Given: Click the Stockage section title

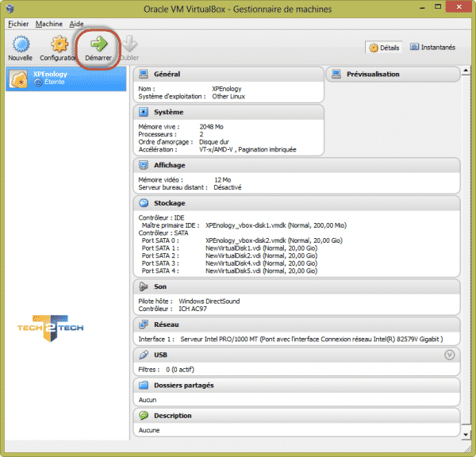Looking at the screenshot, I should (x=170, y=203).
